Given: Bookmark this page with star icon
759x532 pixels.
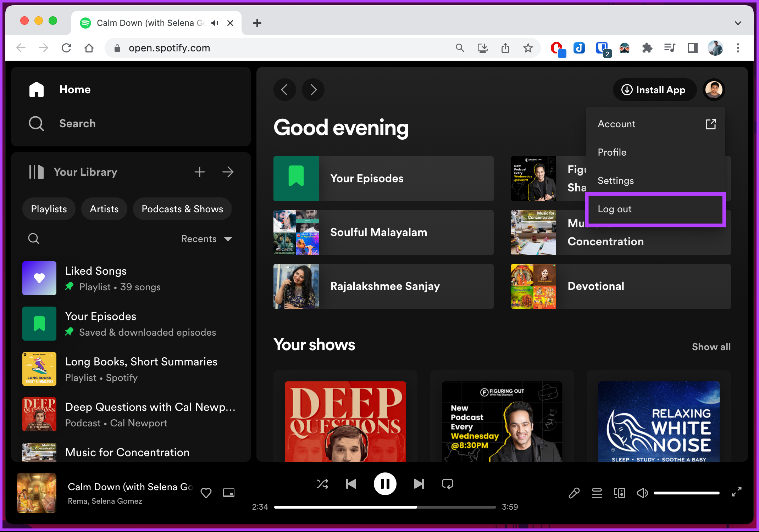Looking at the screenshot, I should click(x=528, y=48).
